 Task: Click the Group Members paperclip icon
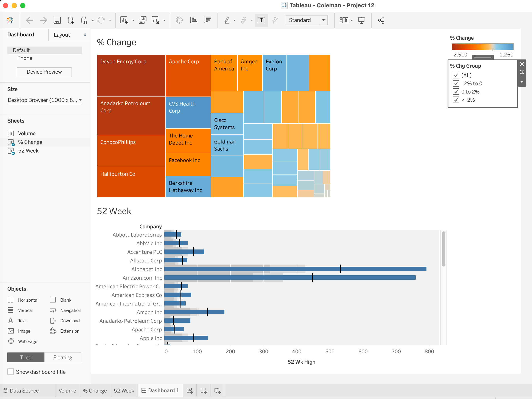point(244,20)
